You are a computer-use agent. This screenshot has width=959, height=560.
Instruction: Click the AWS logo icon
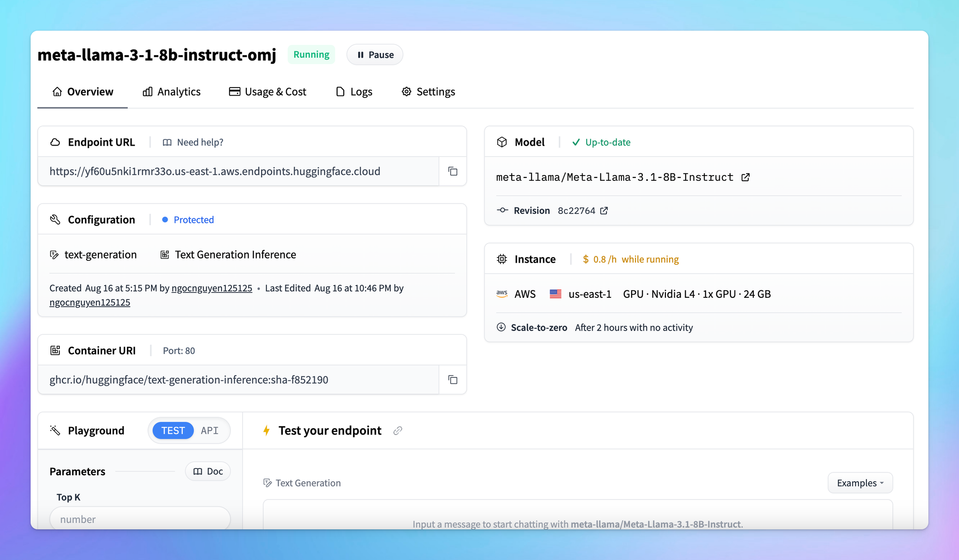502,294
